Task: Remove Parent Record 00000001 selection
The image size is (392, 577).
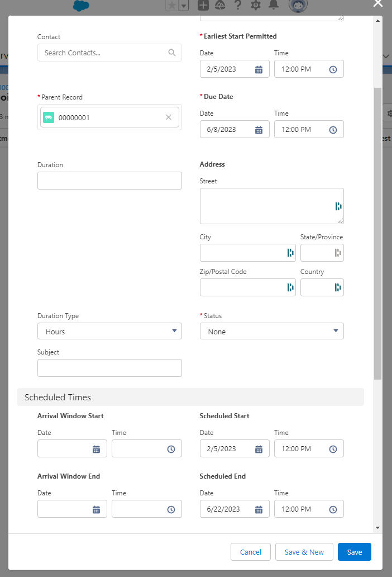Action: (x=169, y=117)
